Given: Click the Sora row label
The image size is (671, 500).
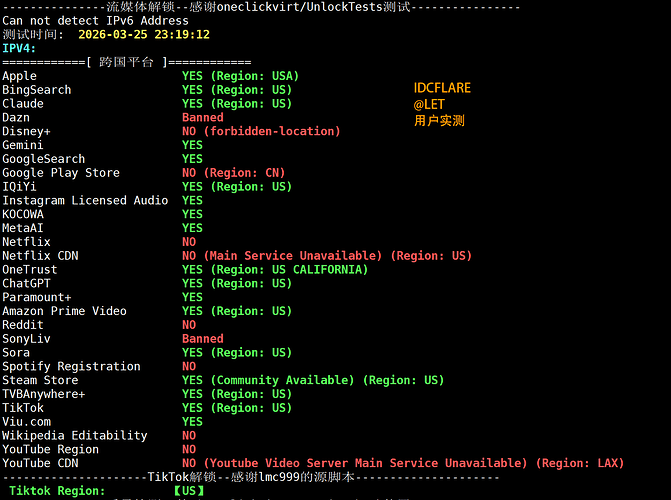Looking at the screenshot, I should [16, 352].
